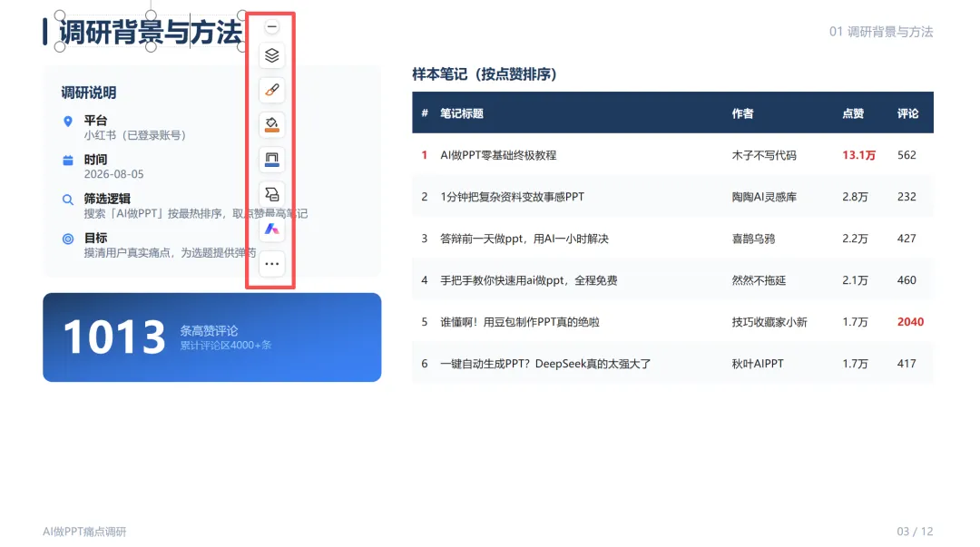Click the footer text AI做PPT痛点调研
Image resolution: width=980 pixels, height=547 pixels.
[84, 532]
